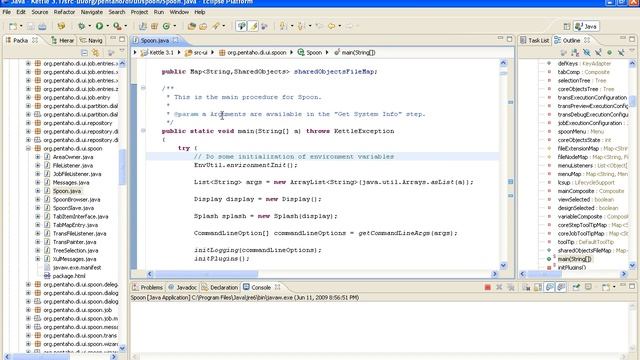Toggle Hide Fields in the Outline toolbar
This screenshot has width=640, height=360.
[587, 53]
